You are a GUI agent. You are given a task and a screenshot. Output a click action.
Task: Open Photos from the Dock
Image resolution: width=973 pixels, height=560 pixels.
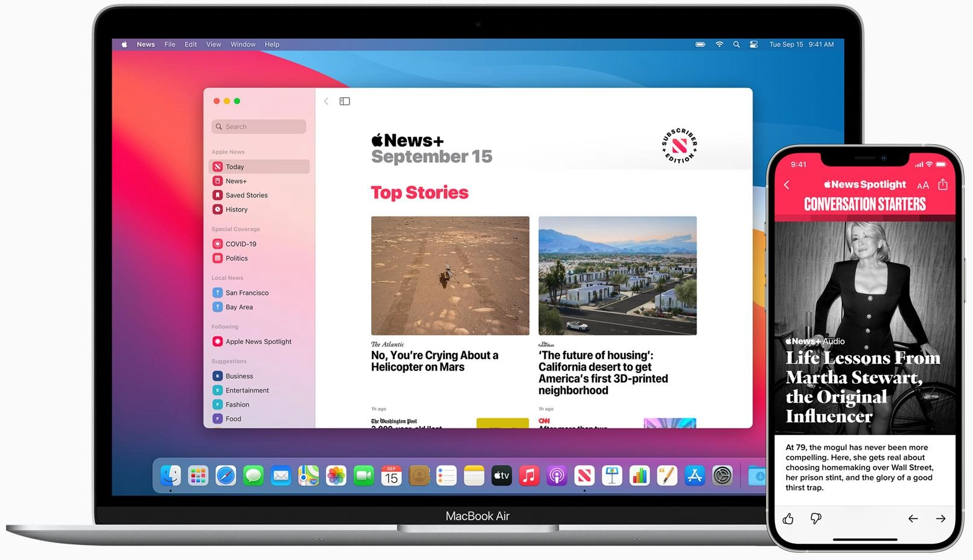pyautogui.click(x=336, y=476)
